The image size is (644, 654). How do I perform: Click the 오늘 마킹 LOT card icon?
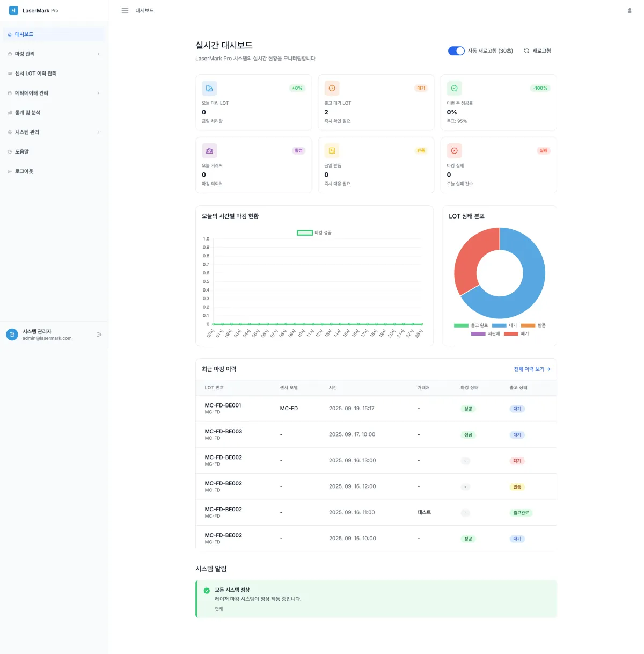pos(209,88)
